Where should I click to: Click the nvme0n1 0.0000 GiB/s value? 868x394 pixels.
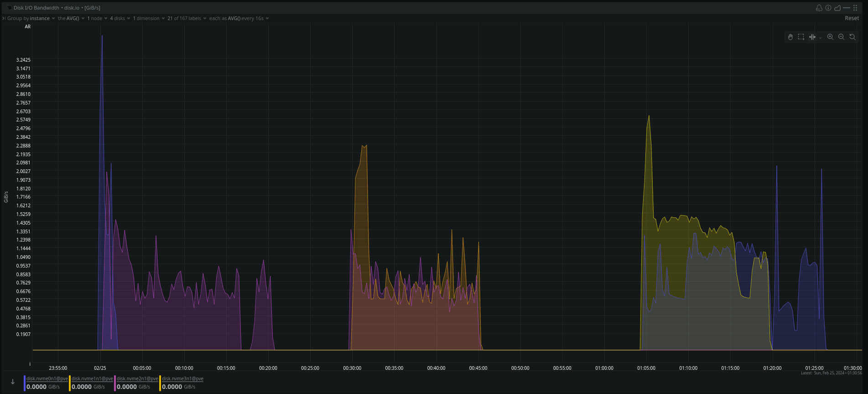[43, 387]
